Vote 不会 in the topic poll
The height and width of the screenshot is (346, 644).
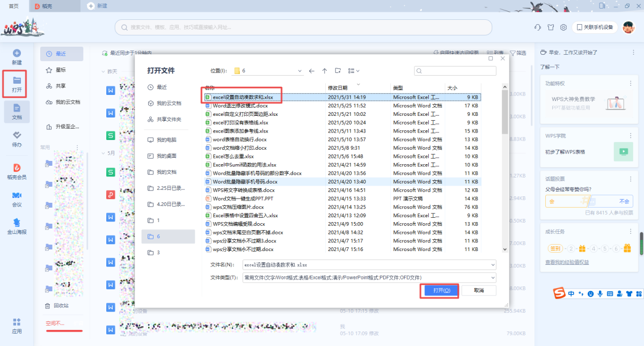(x=623, y=201)
